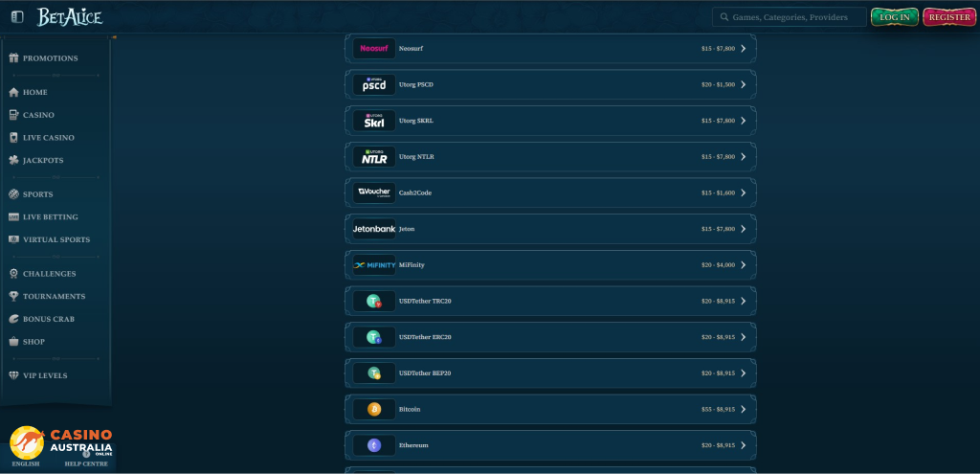
Task: Click the Jetonbank logo
Action: [374, 229]
